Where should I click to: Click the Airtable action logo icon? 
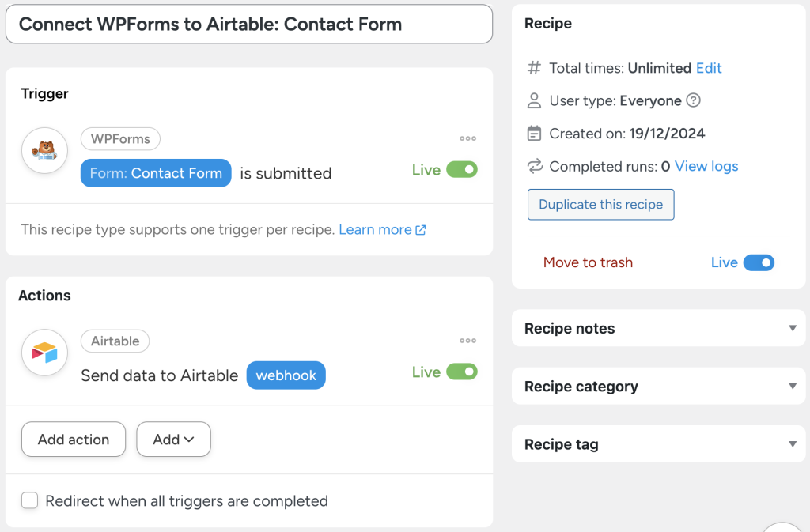click(x=44, y=353)
